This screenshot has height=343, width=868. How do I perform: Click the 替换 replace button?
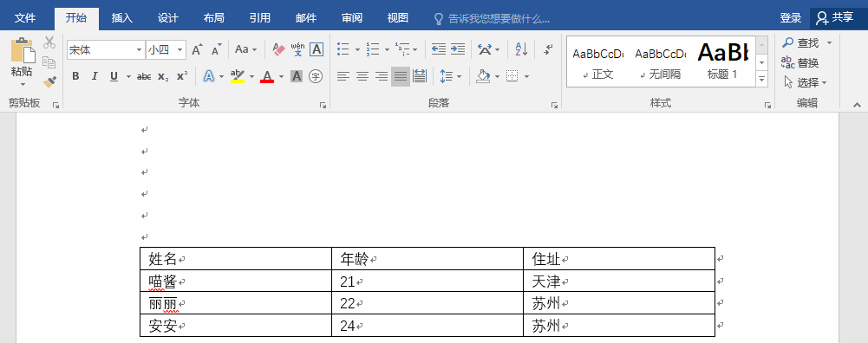800,62
